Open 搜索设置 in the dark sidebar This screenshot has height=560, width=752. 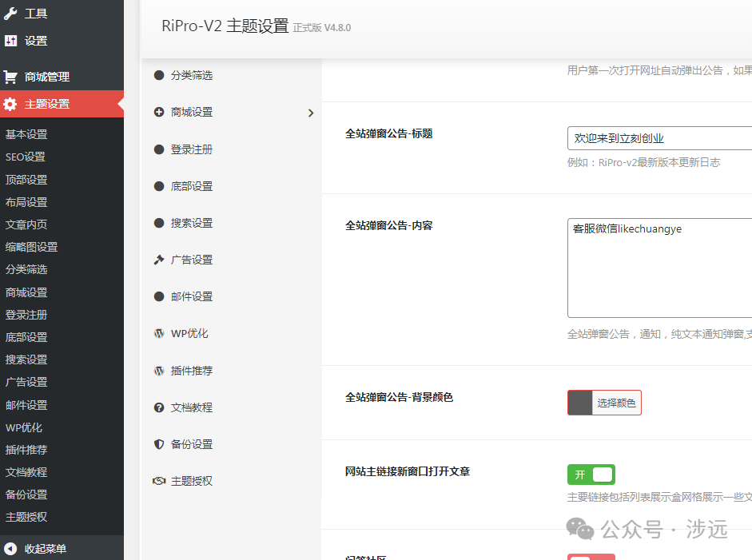click(x=26, y=359)
